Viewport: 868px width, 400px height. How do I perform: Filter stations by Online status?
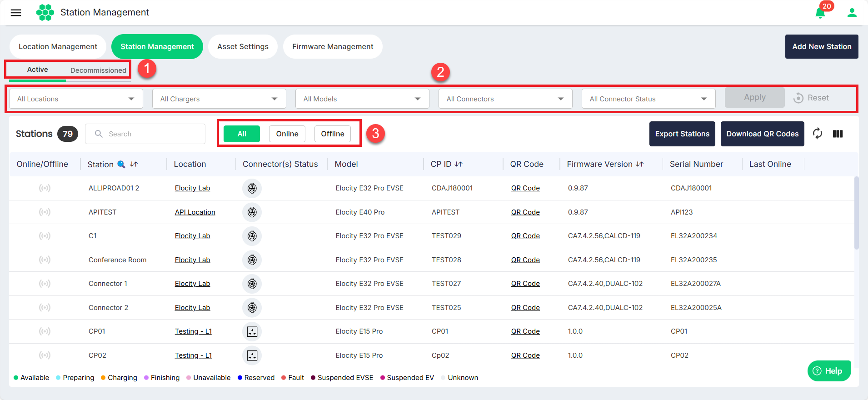click(287, 134)
